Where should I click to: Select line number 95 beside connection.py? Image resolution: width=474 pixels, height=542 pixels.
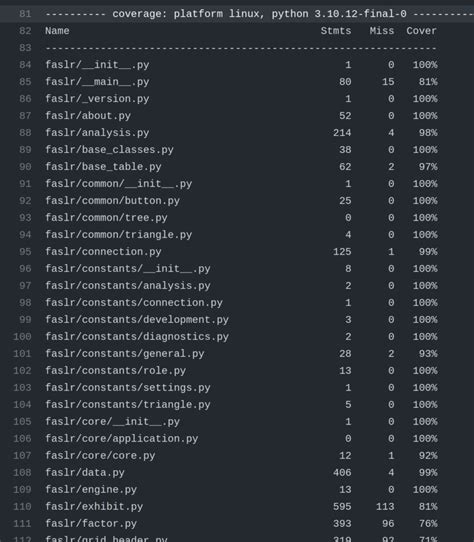[x=25, y=252]
